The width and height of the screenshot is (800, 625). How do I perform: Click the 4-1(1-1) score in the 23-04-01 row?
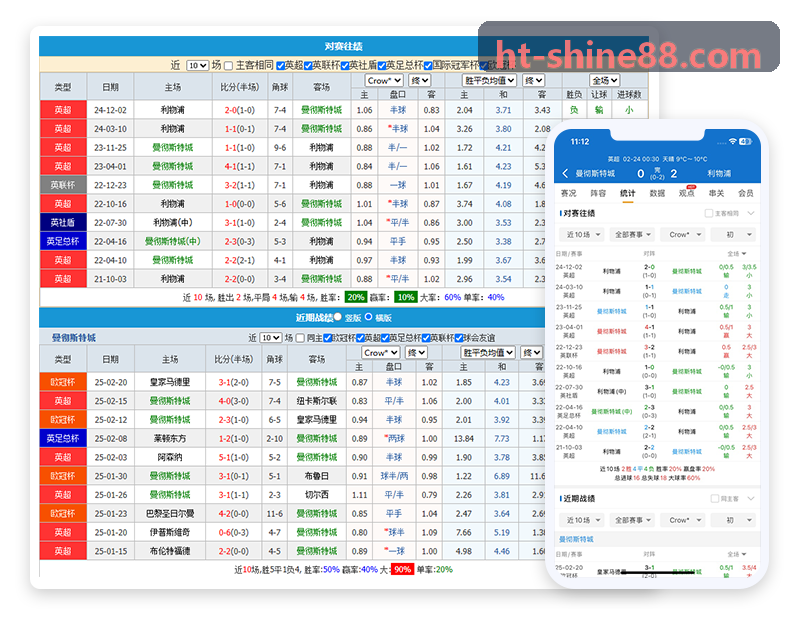(240, 166)
